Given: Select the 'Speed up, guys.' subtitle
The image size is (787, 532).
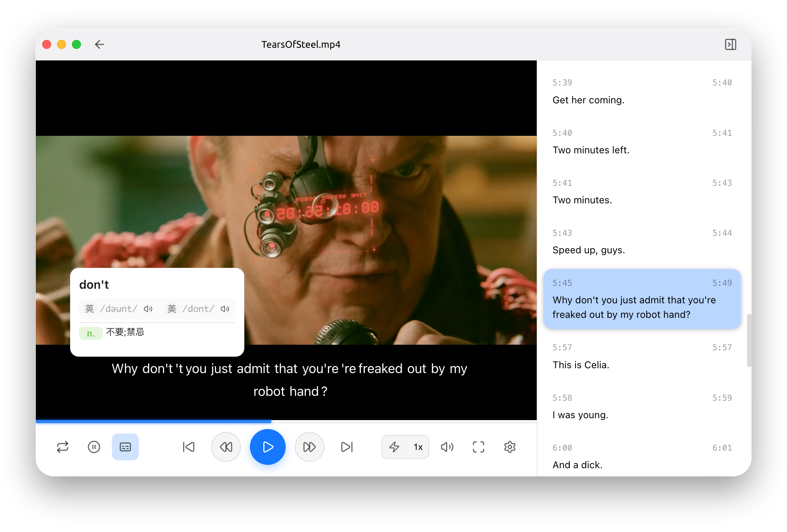Looking at the screenshot, I should point(589,250).
